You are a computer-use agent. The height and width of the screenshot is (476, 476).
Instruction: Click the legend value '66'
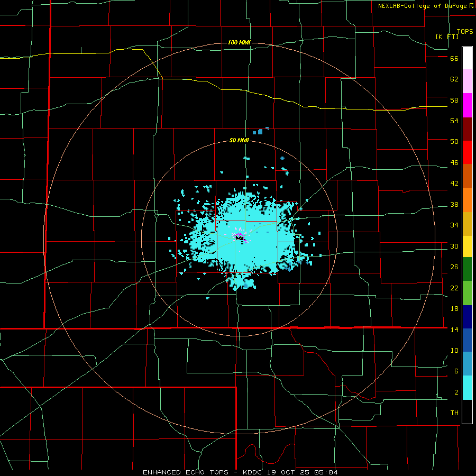click(454, 58)
